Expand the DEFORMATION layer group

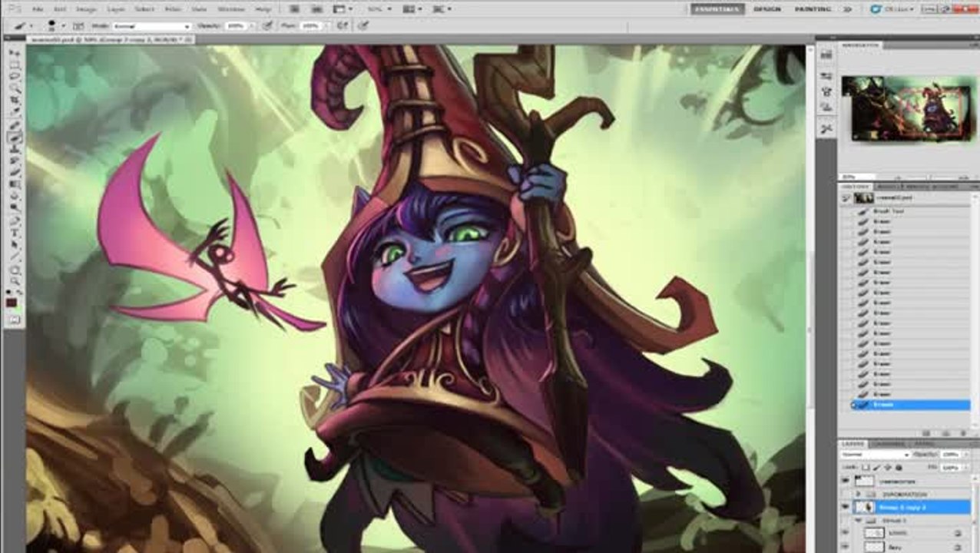pos(858,494)
